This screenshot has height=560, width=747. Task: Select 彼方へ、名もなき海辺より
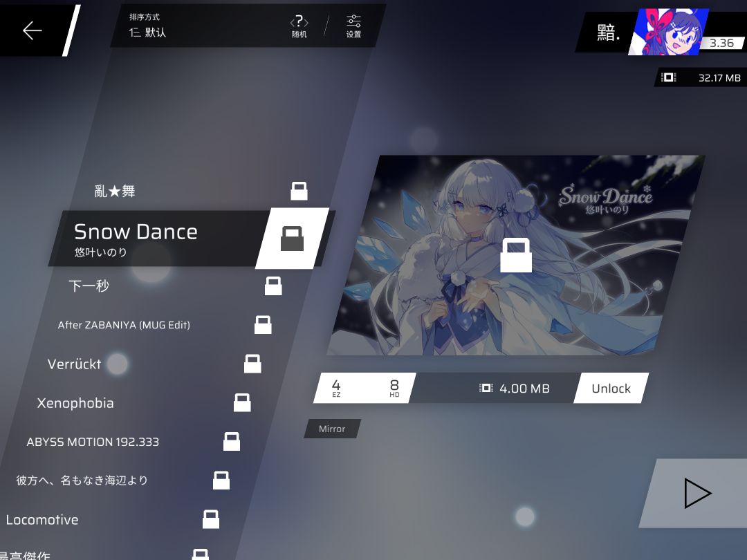point(82,480)
